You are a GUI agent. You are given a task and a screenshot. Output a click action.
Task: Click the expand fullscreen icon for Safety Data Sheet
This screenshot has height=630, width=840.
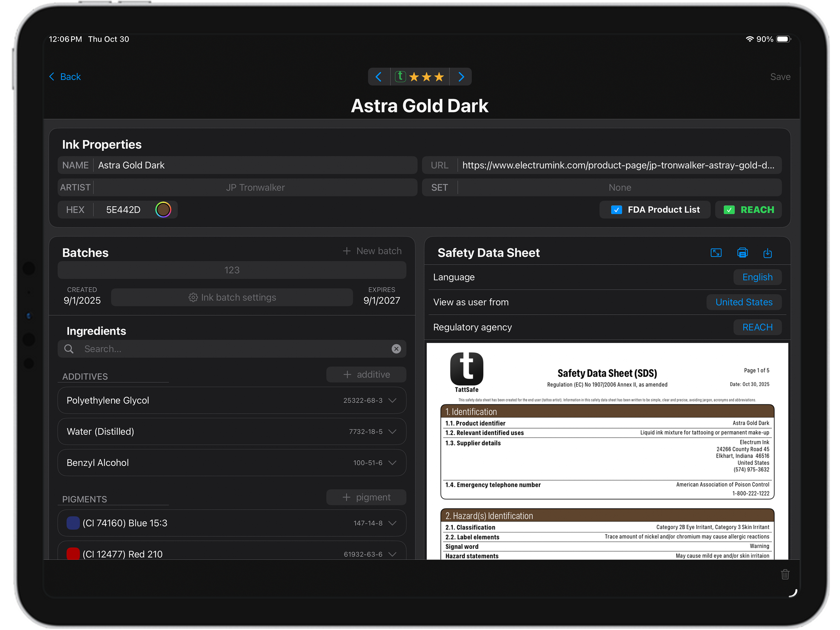point(716,253)
